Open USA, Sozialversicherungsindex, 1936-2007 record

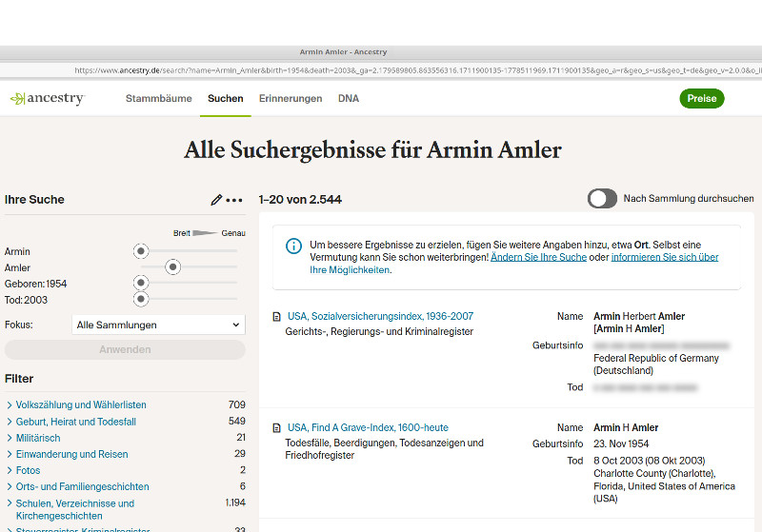380,317
